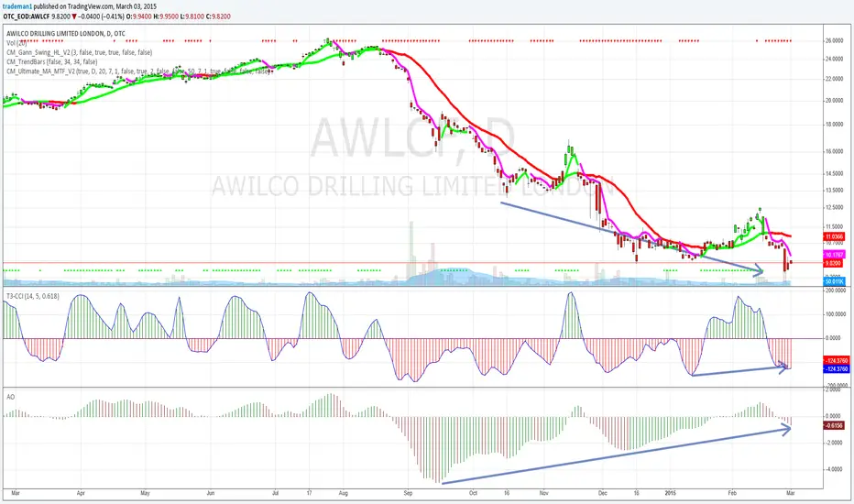Click the Nov time axis label
Image resolution: width=854 pixels, height=504 pixels.
[543, 493]
